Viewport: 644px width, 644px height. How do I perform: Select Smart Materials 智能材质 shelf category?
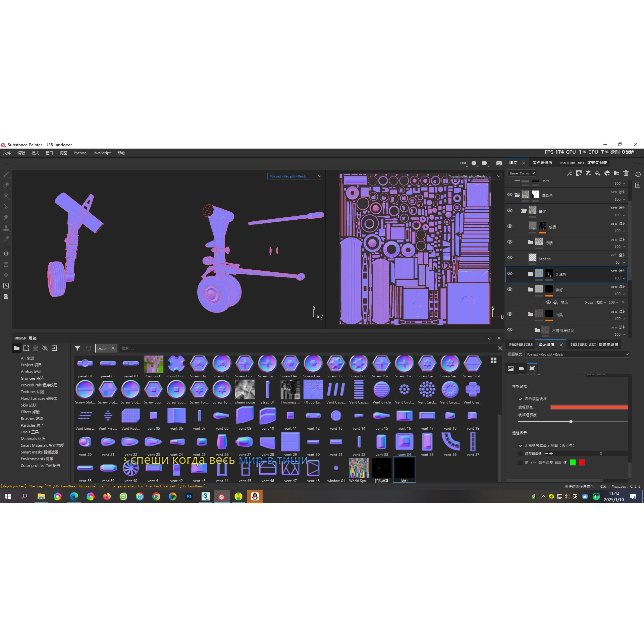(42, 445)
